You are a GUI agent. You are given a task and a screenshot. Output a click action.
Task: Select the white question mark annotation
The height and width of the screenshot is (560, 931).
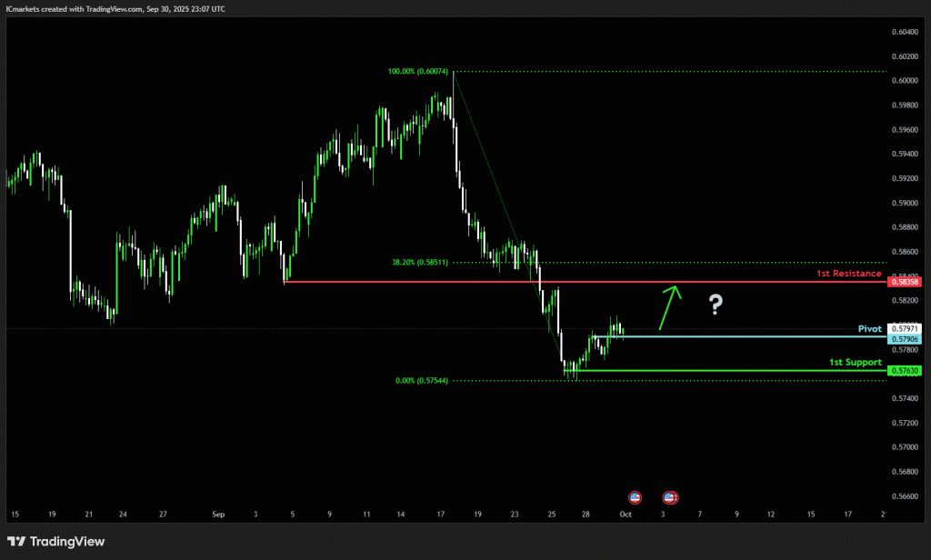(x=716, y=305)
